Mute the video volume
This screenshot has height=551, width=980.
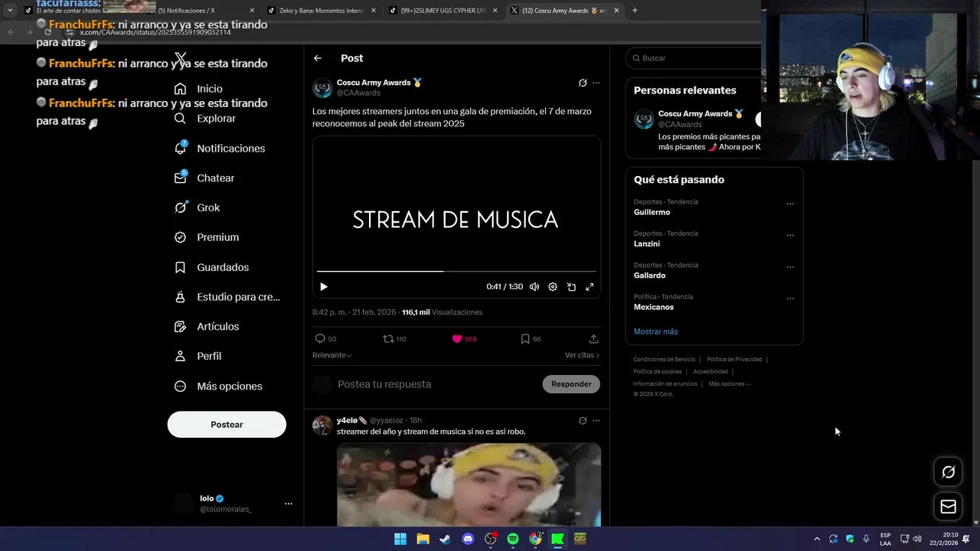click(x=534, y=287)
